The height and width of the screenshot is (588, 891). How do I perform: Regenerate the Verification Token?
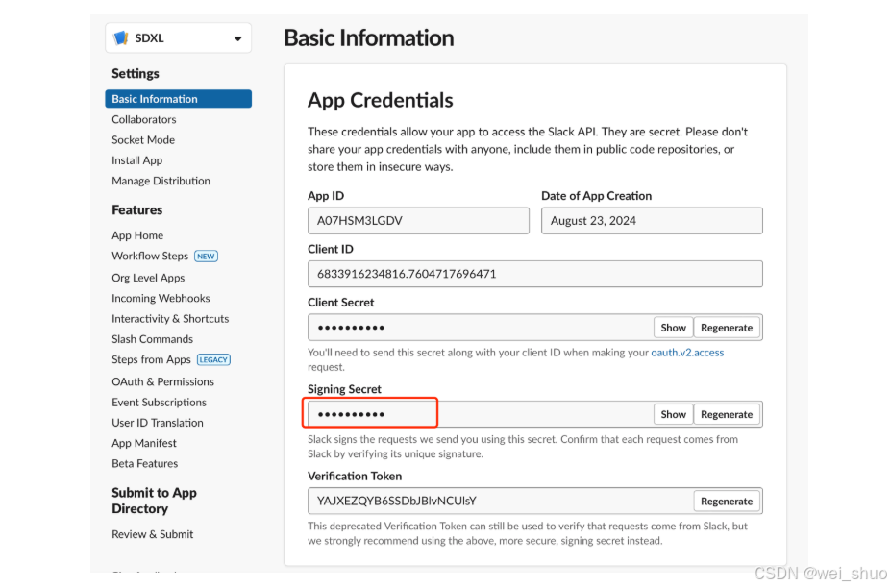coord(727,502)
